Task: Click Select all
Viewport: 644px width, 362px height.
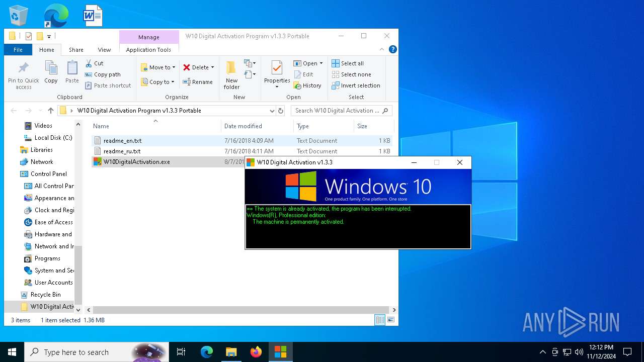Action: 348,63
